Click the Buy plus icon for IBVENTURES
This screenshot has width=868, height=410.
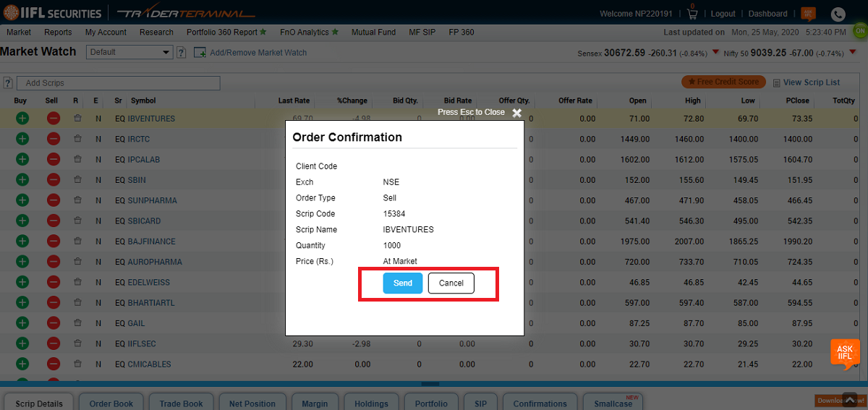22,119
